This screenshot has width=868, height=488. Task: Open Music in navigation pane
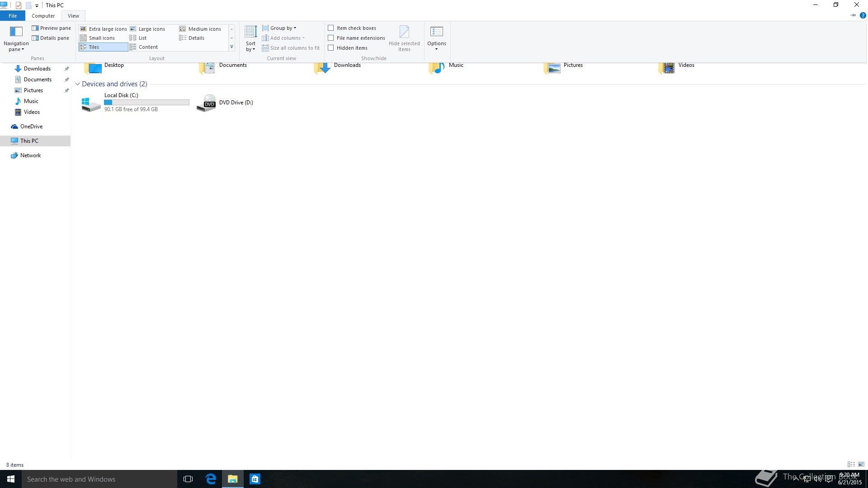[x=31, y=101]
